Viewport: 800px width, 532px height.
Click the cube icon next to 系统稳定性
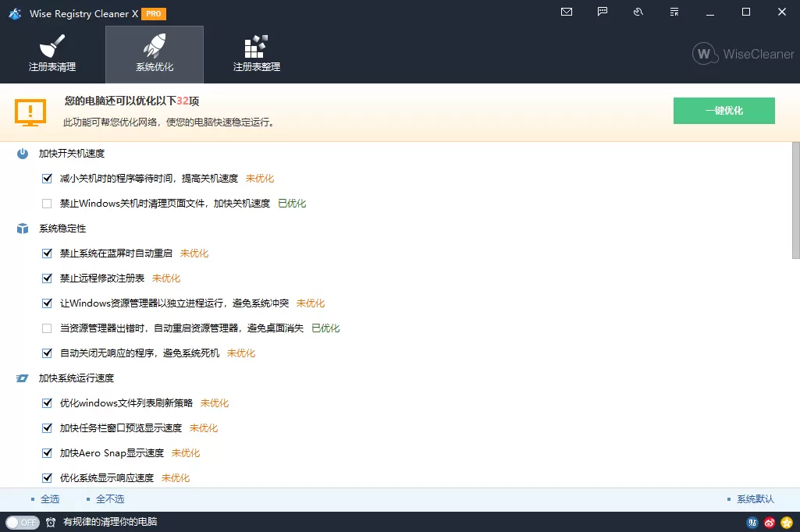(x=20, y=228)
